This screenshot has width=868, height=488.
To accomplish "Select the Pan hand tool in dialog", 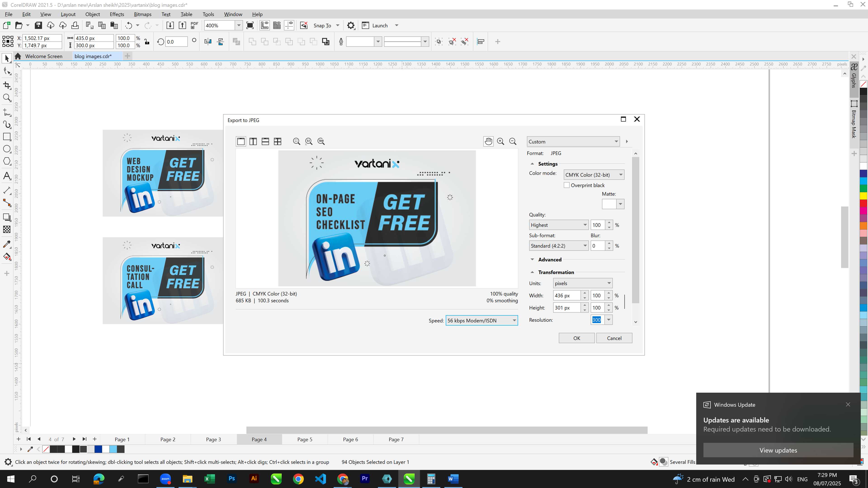I will tap(488, 141).
